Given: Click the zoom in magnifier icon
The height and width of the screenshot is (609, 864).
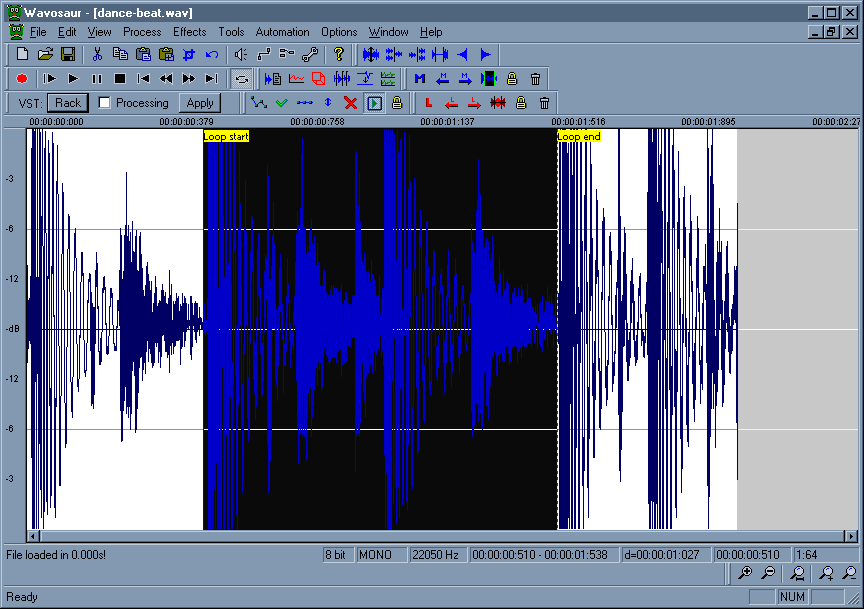Looking at the screenshot, I should (745, 573).
